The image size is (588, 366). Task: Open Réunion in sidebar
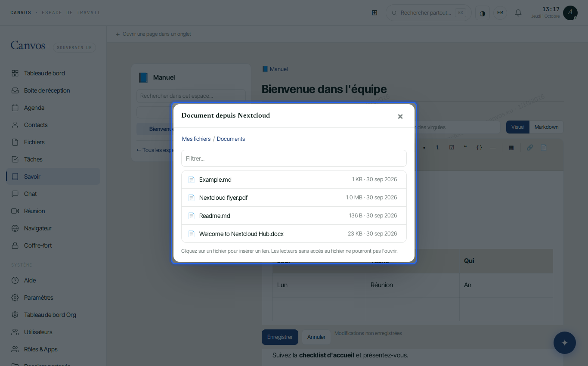tap(53, 211)
